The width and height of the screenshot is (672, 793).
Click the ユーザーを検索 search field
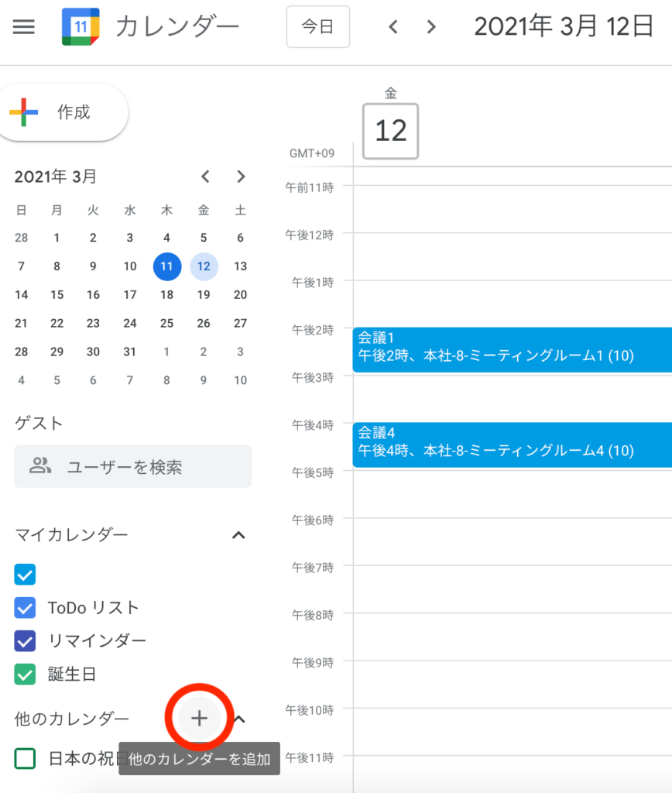[x=133, y=466]
